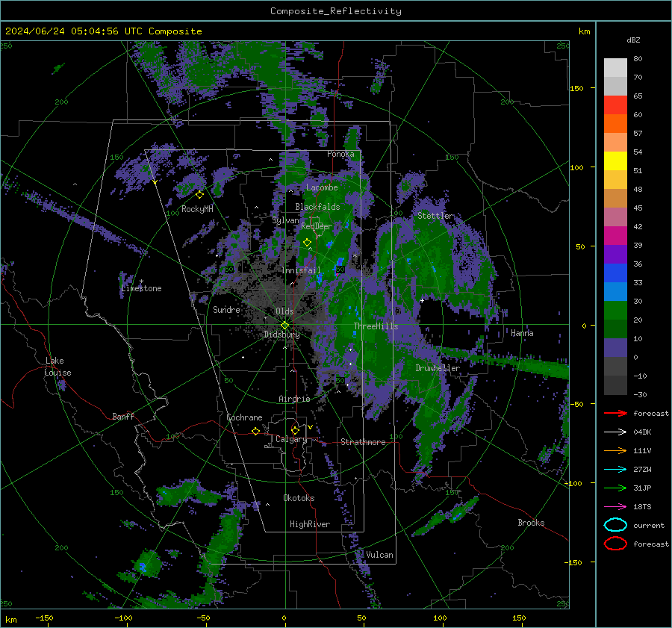Click the Vulcan city label
Screen dimensions: 672x628
click(x=379, y=555)
